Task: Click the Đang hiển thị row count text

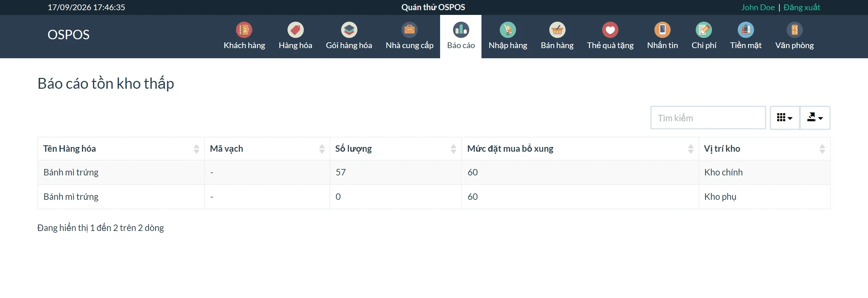Action: pyautogui.click(x=100, y=228)
